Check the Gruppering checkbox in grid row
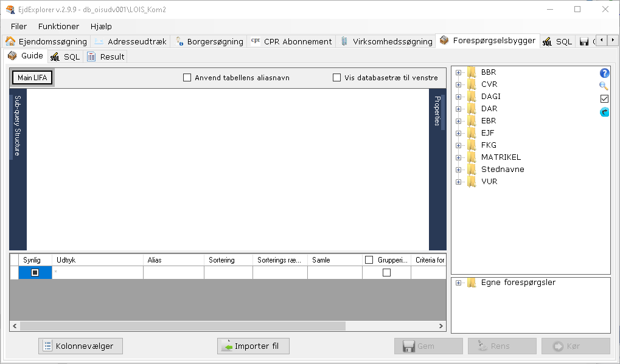The width and height of the screenshot is (620, 364). pos(386,273)
